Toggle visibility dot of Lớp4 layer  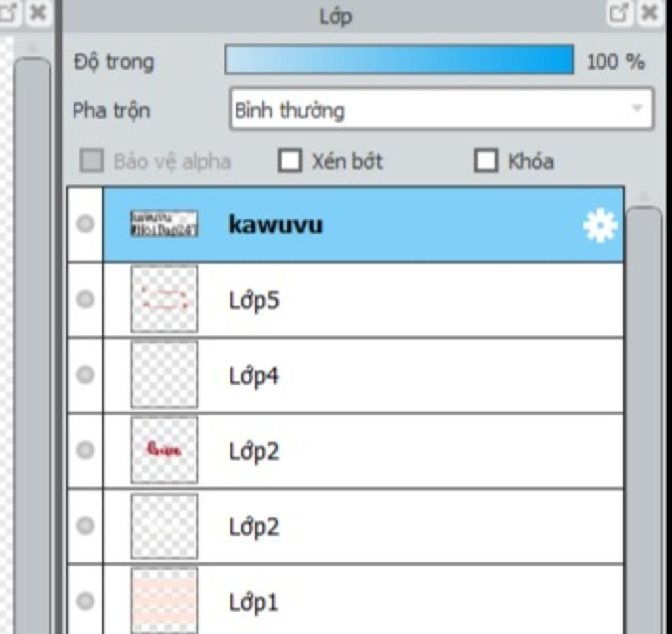(85, 375)
